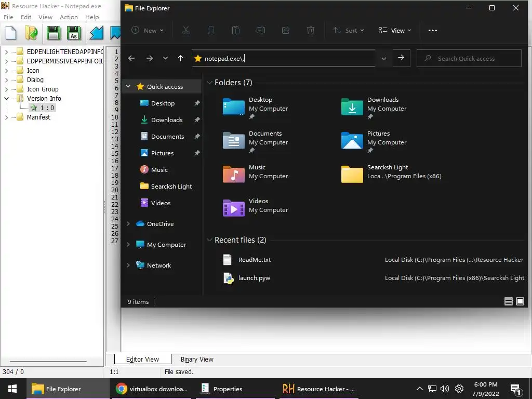Open the View dropdown in File Explorer
This screenshot has width=532, height=399.
[395, 30]
